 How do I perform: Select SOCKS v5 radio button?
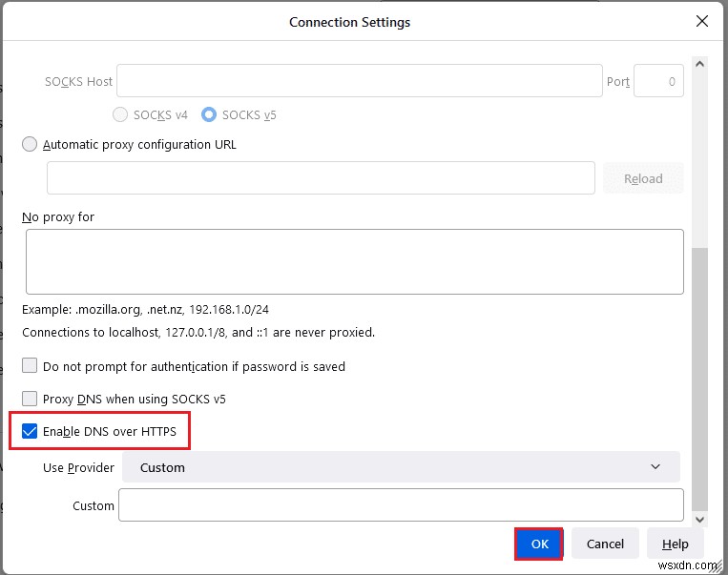coord(209,114)
